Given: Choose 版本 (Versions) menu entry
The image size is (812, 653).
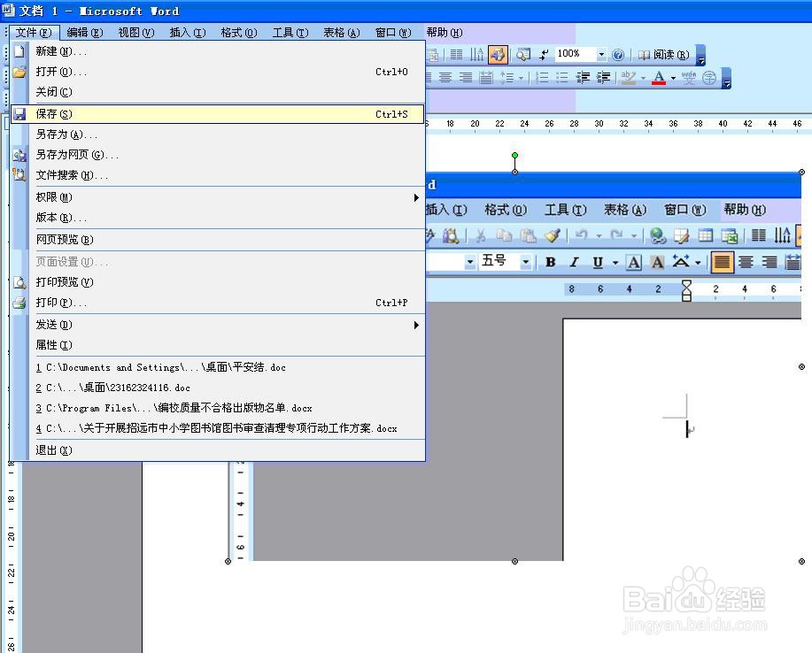Looking at the screenshot, I should tap(218, 218).
